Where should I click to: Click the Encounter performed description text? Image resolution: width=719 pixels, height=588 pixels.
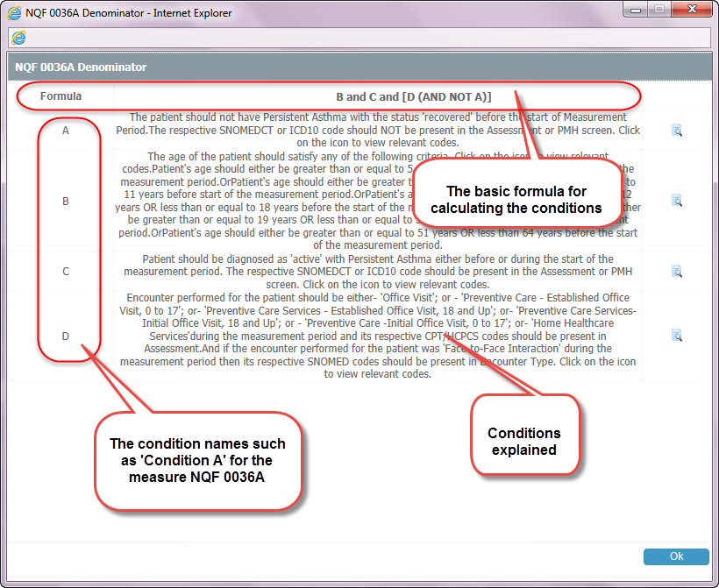[x=378, y=336]
